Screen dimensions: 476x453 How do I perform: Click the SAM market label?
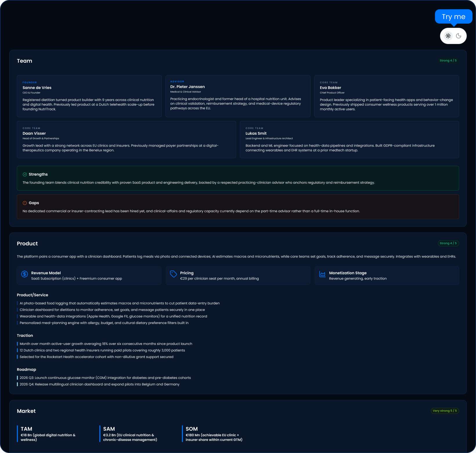(x=109, y=429)
